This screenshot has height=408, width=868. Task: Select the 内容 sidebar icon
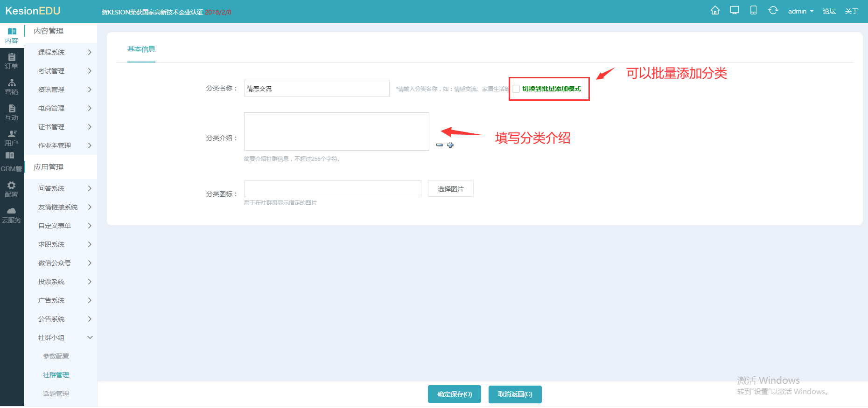click(x=12, y=35)
